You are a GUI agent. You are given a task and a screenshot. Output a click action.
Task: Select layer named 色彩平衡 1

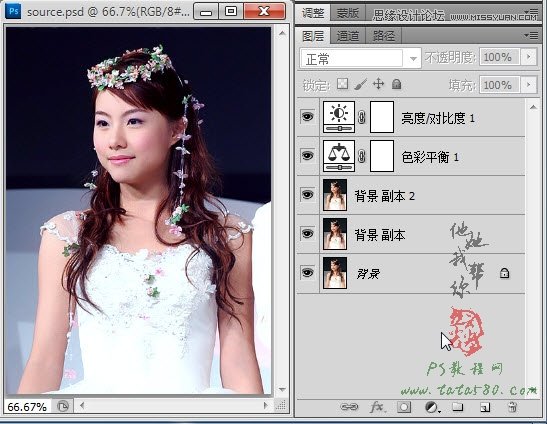[x=430, y=157]
